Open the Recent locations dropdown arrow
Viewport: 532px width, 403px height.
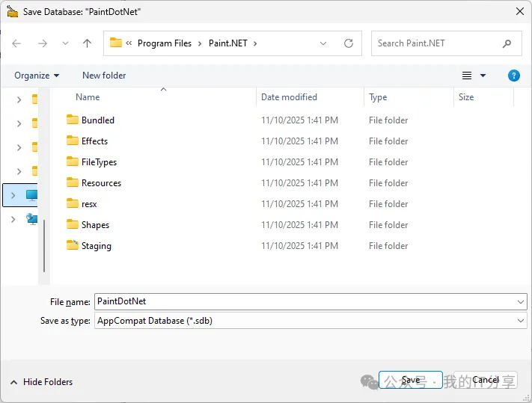pyautogui.click(x=64, y=43)
